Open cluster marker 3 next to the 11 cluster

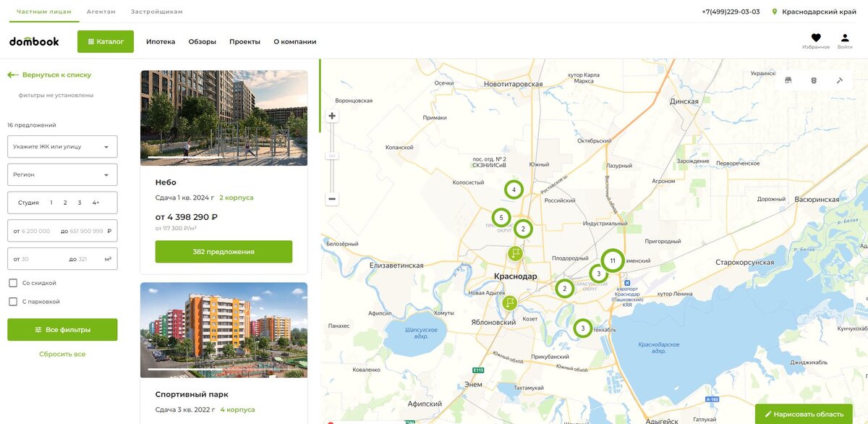tap(598, 274)
